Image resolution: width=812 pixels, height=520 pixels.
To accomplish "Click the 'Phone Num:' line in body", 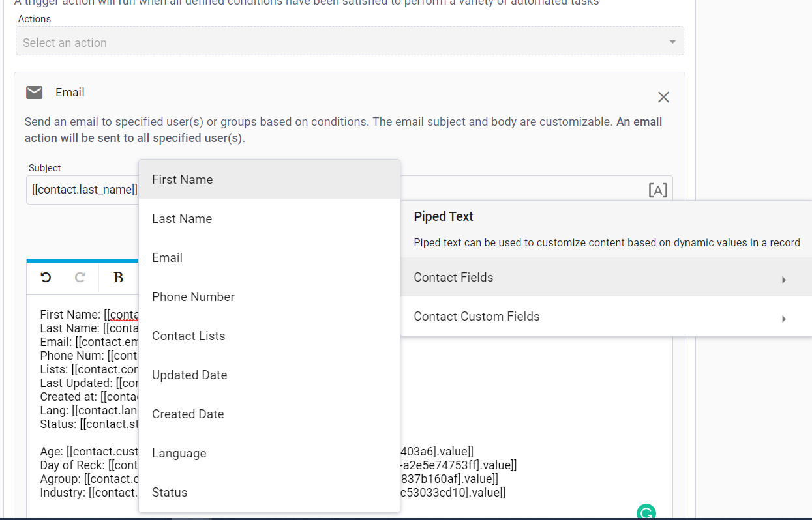I will [x=89, y=356].
